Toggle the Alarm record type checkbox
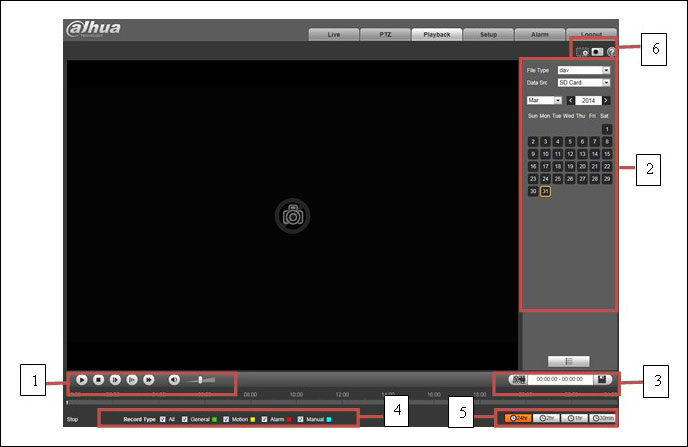The height and width of the screenshot is (447, 688). (264, 419)
